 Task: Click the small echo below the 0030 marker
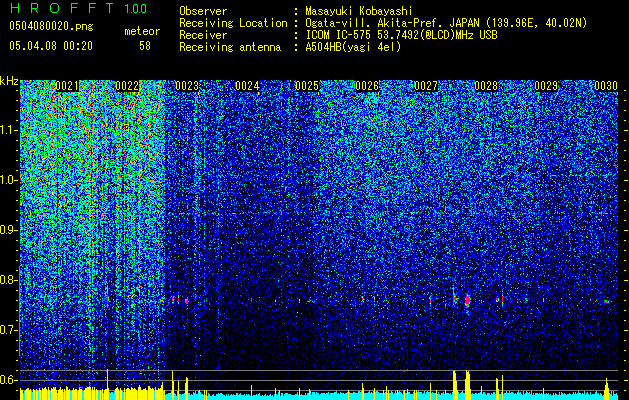607,301
